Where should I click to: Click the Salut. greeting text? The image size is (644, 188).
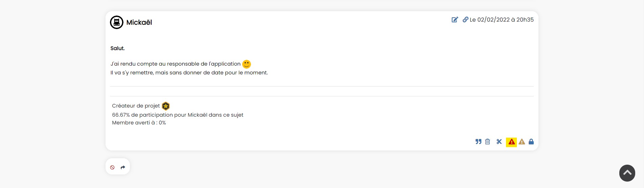[117, 48]
